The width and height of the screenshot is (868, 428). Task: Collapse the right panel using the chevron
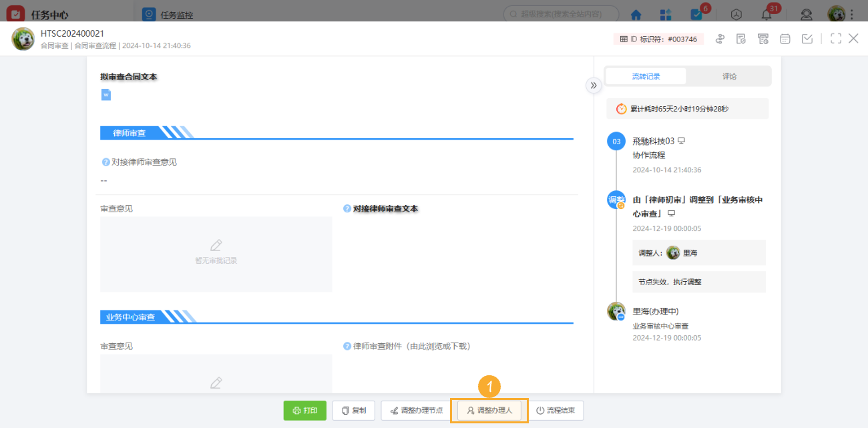click(x=594, y=85)
